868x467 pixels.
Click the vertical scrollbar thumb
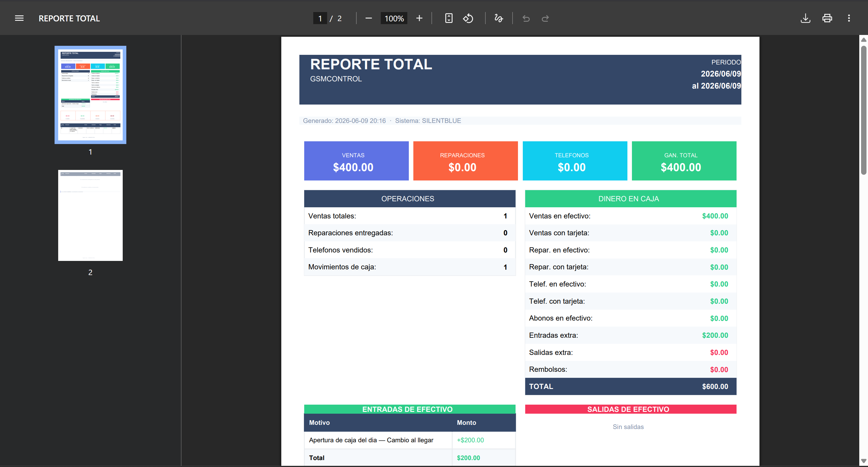click(x=863, y=110)
